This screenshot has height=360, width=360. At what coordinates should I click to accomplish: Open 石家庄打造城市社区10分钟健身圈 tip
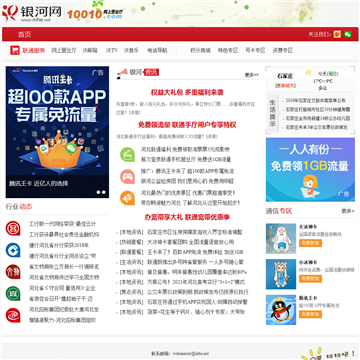[x=317, y=109]
